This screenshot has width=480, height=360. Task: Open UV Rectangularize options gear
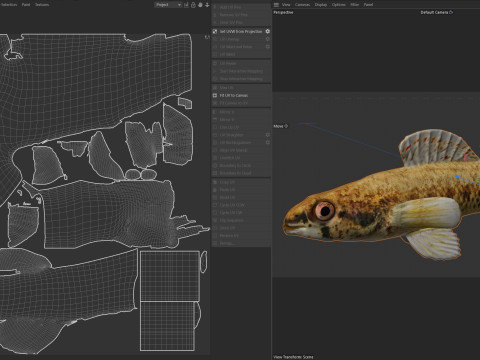(267, 142)
